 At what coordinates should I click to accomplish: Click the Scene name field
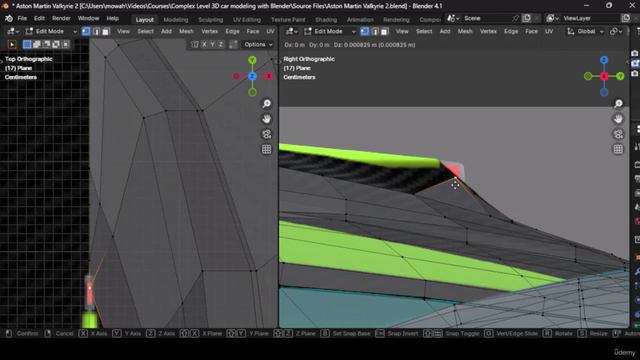tap(486, 18)
